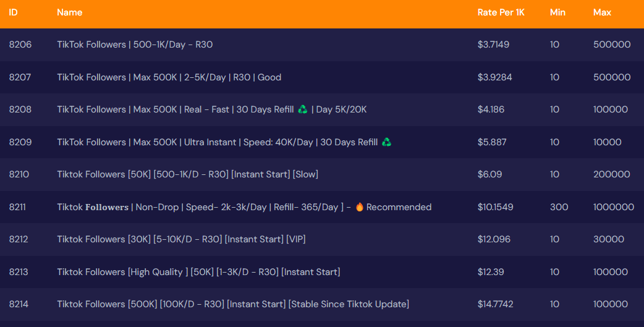Click the '2-5K/Day | R30 | Good' service name
This screenshot has height=327, width=644.
[169, 77]
